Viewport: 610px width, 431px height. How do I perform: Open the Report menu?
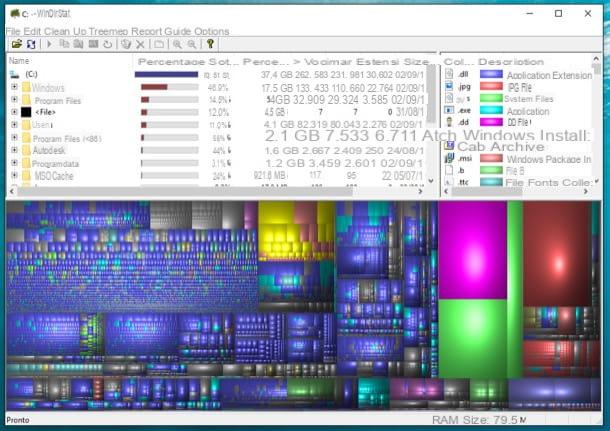point(146,32)
